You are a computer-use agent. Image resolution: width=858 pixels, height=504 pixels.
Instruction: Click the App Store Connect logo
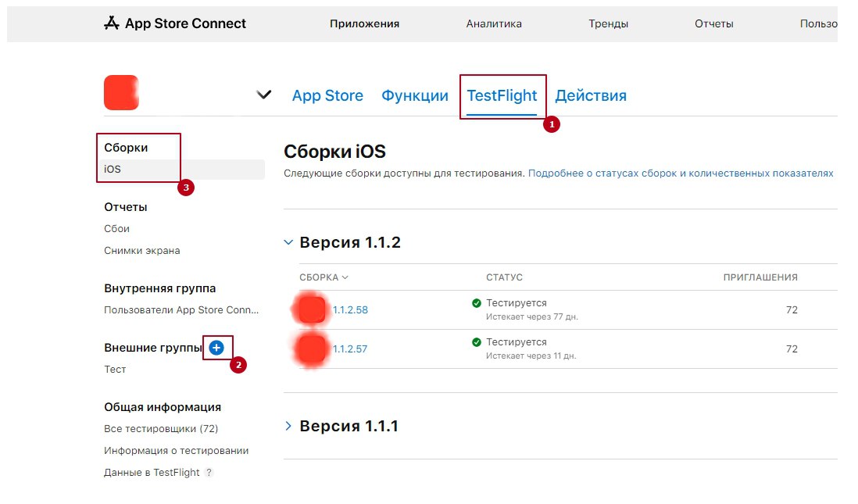[x=174, y=23]
